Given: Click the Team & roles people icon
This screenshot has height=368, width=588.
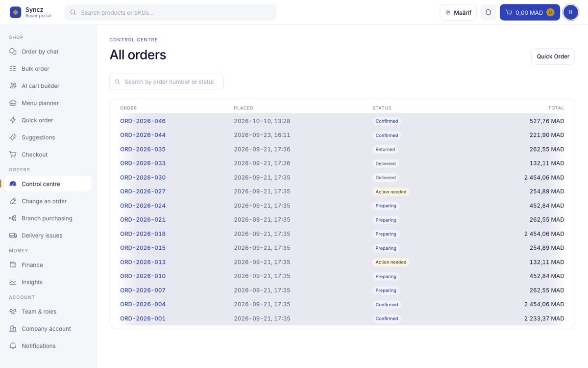Looking at the screenshot, I should click(x=13, y=312).
